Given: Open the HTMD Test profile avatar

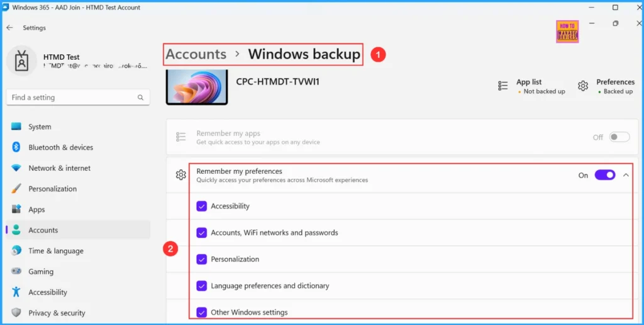Looking at the screenshot, I should [21, 61].
